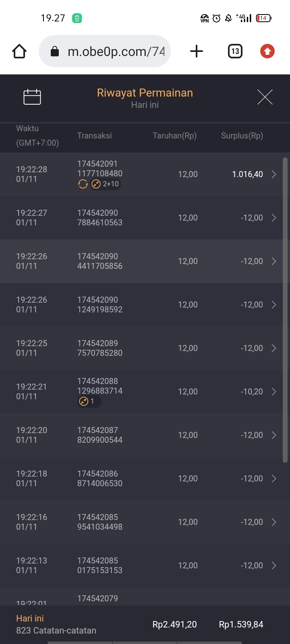This screenshot has width=290, height=644.
Task: Expand the 19:22:27 transaction row chevron
Action: (274, 218)
